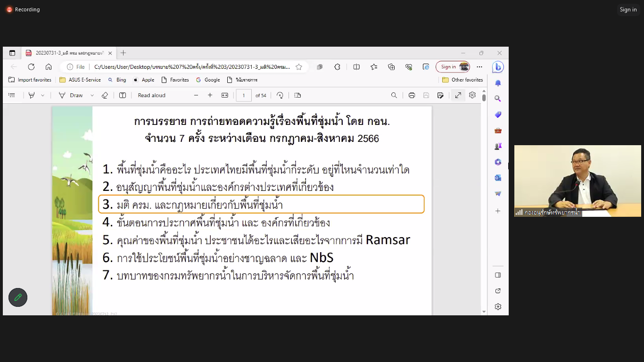Refresh the browser page
Viewport: 644px width, 362px height.
click(31, 67)
